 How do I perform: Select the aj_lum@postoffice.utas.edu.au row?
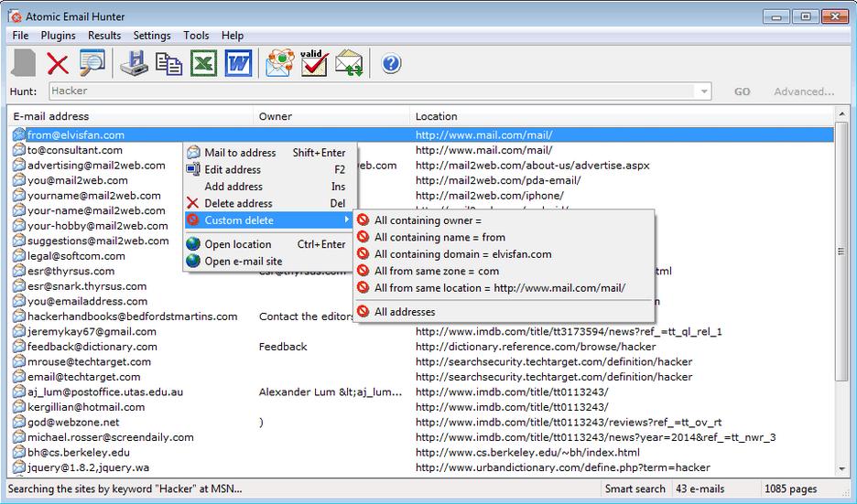(x=422, y=392)
